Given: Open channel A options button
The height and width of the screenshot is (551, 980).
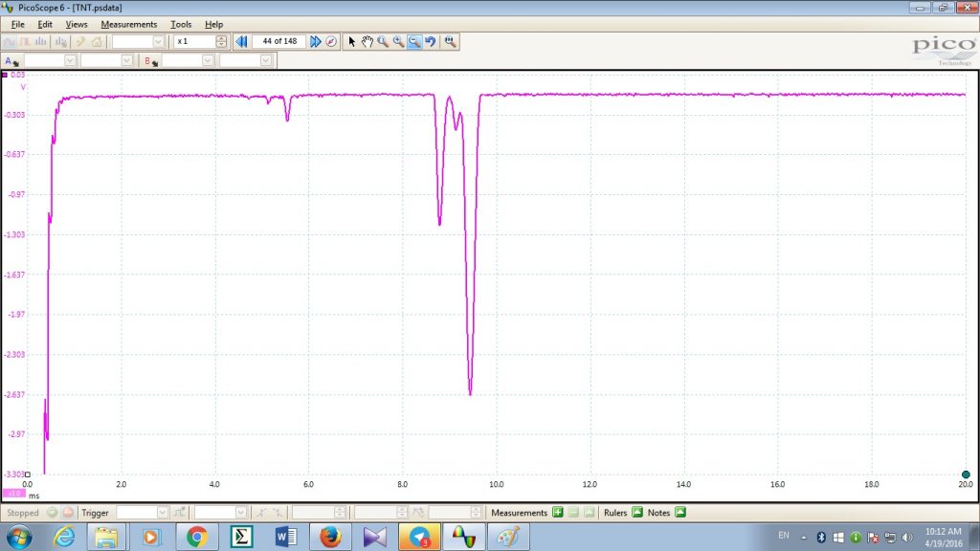Looking at the screenshot, I should (11, 60).
